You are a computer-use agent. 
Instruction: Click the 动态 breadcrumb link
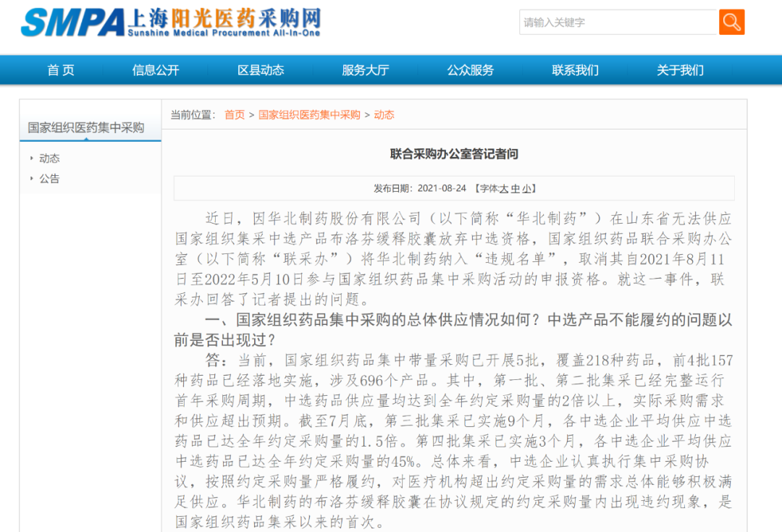coord(384,115)
